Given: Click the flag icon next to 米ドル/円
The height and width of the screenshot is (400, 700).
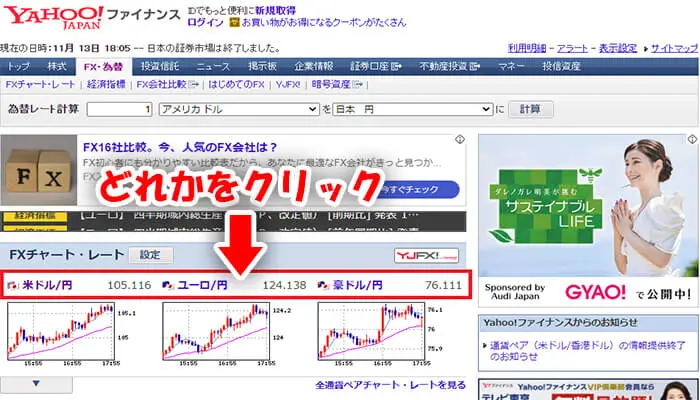Looking at the screenshot, I should click(12, 285).
